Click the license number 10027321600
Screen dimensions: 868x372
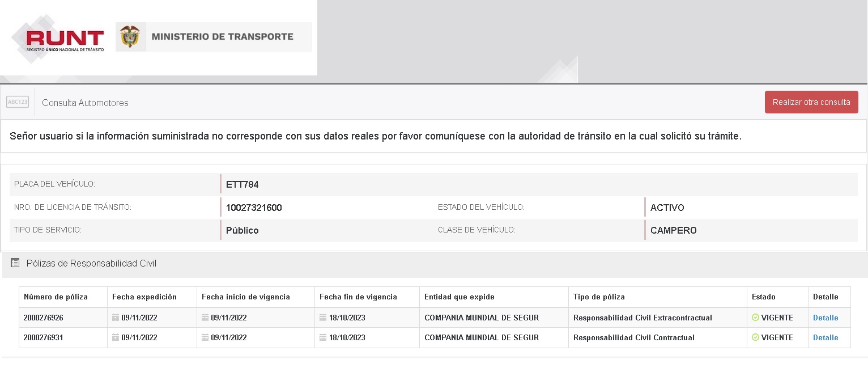[254, 208]
